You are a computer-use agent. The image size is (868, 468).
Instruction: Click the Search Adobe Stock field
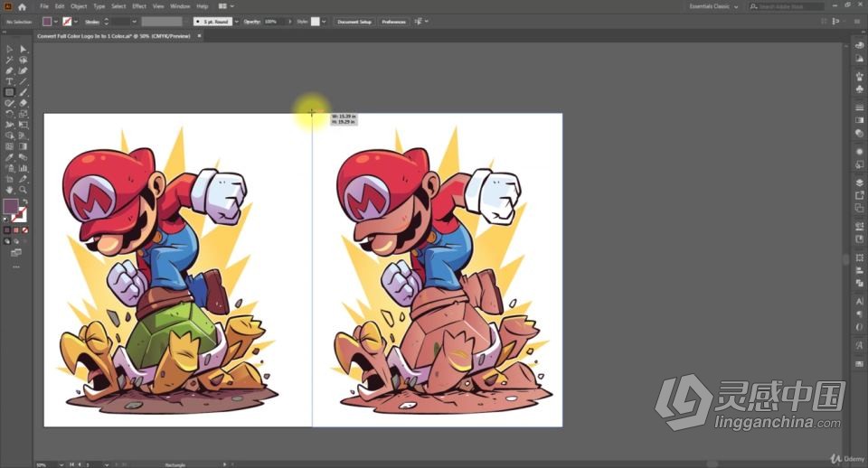click(x=786, y=6)
